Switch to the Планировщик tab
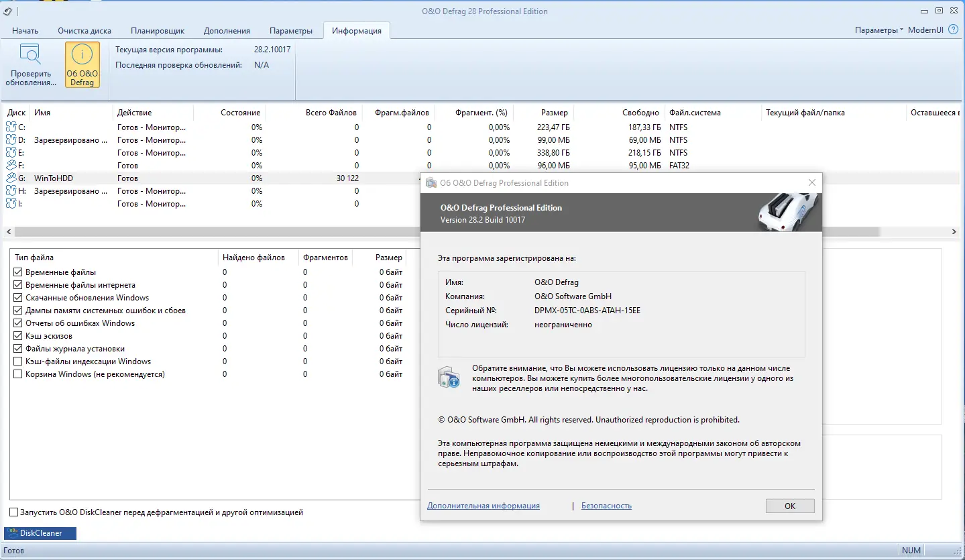Screen dimensions: 965x560 point(158,31)
